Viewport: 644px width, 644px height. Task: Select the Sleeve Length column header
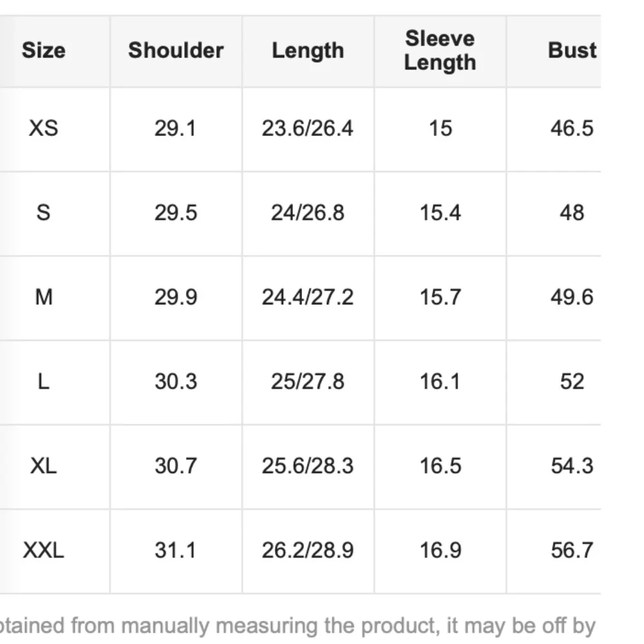tap(440, 50)
